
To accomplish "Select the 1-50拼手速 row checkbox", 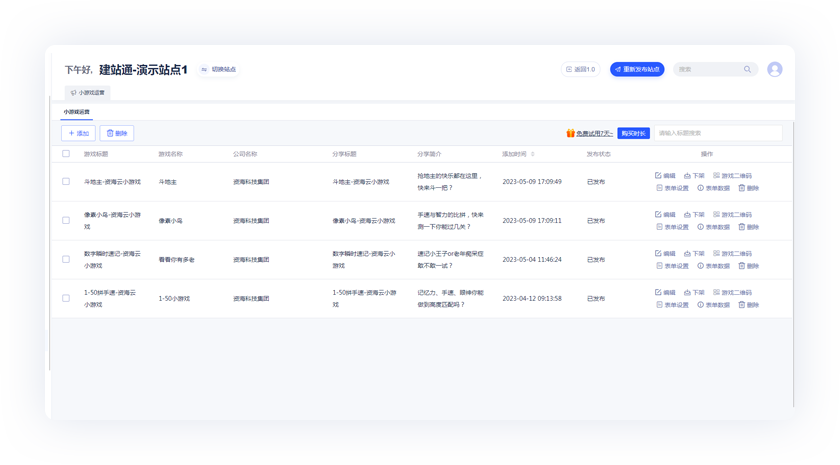I will (66, 298).
